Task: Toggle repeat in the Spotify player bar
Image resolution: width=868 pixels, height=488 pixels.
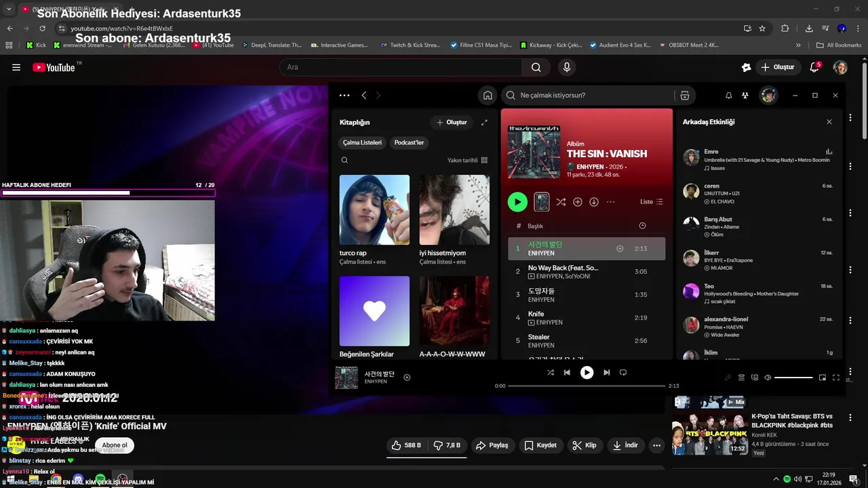Action: click(x=623, y=372)
